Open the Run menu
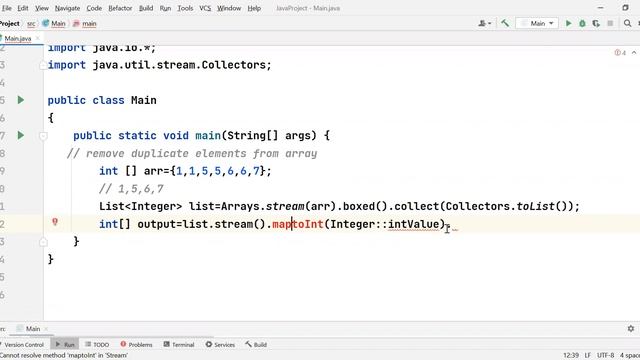The width and height of the screenshot is (640, 360). pyautogui.click(x=165, y=8)
